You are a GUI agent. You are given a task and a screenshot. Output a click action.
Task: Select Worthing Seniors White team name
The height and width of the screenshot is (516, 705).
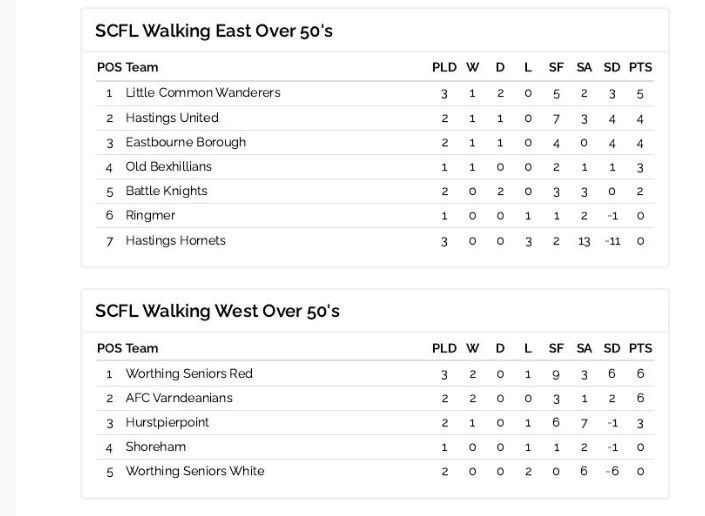(x=195, y=471)
